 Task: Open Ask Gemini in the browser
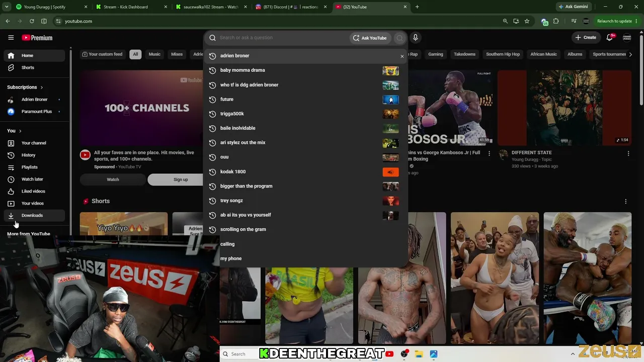[x=573, y=7]
